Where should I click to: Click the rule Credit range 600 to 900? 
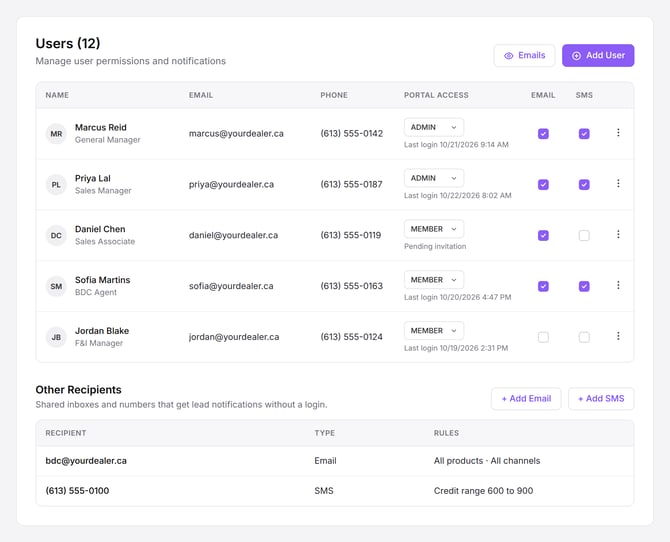pos(483,491)
